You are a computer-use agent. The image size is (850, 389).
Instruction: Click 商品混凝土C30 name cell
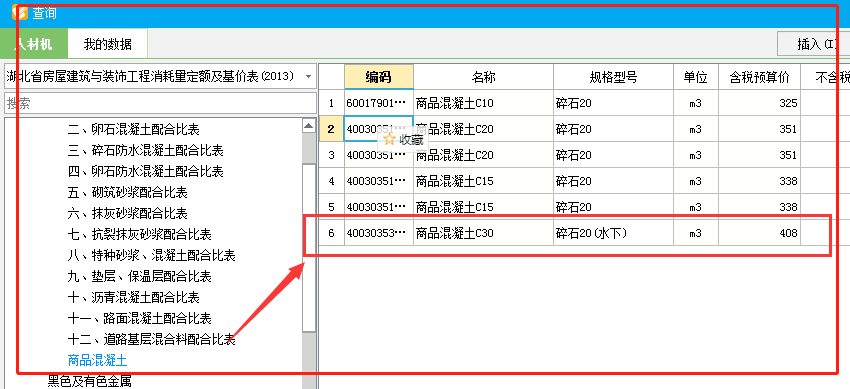[483, 233]
